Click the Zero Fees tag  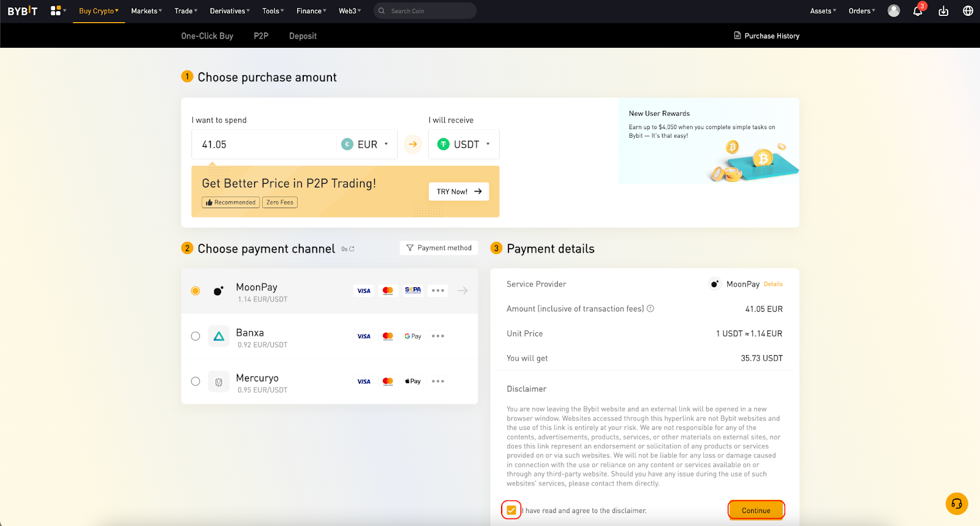[280, 202]
